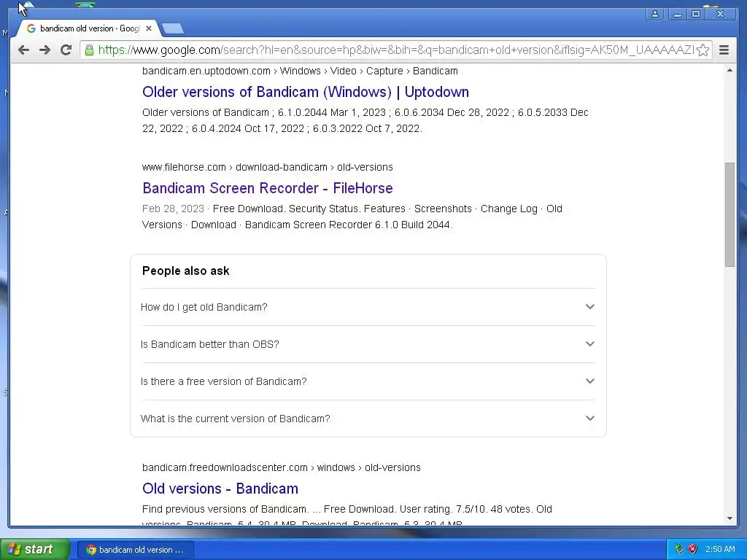
Task: Open the Chrome hamburger menu
Action: tap(724, 50)
